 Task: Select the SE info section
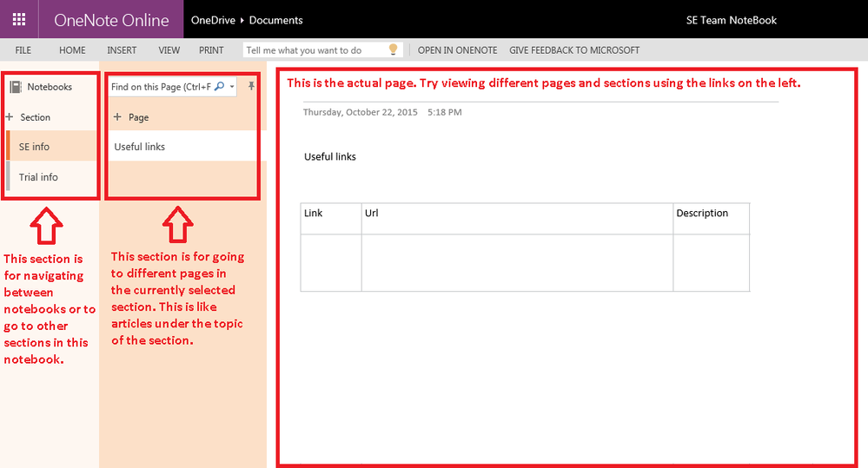tap(51, 146)
